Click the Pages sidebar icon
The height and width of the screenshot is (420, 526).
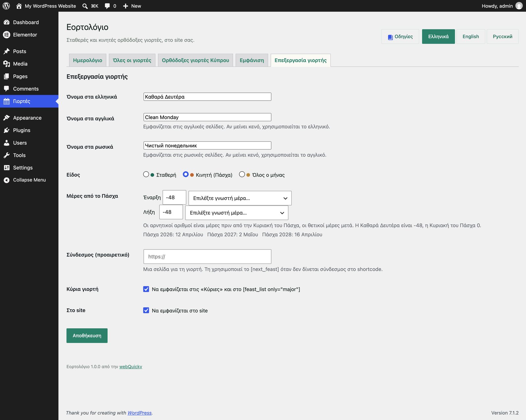click(x=7, y=76)
